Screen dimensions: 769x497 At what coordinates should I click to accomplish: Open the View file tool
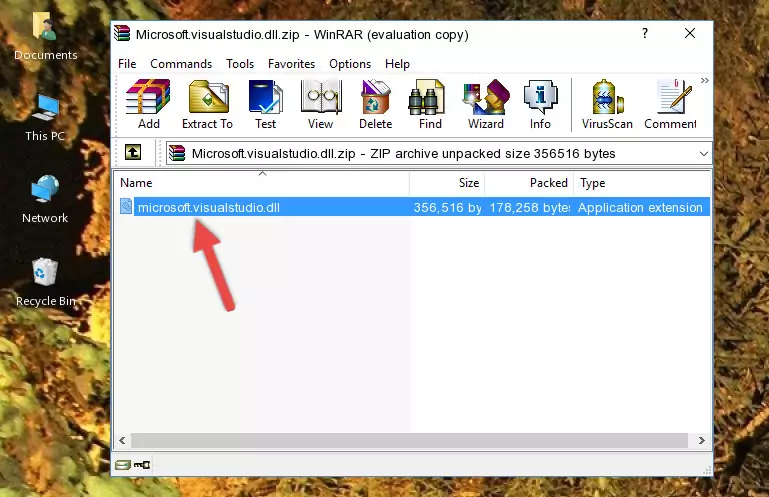coord(321,104)
